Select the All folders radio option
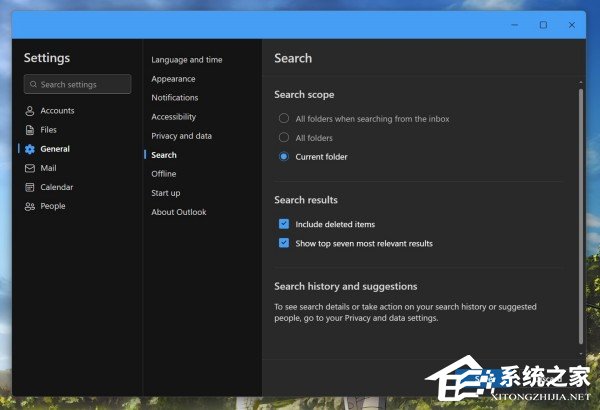The width and height of the screenshot is (600, 410). click(x=284, y=137)
